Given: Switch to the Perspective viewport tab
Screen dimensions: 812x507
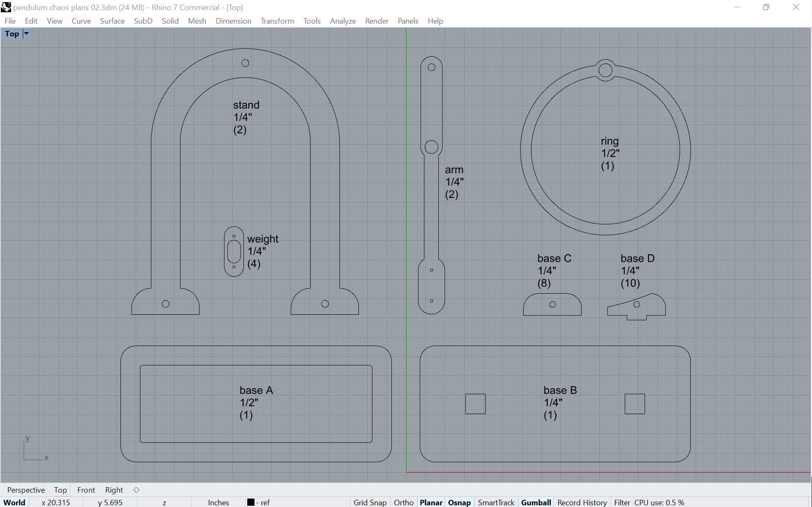Looking at the screenshot, I should pyautogui.click(x=26, y=490).
